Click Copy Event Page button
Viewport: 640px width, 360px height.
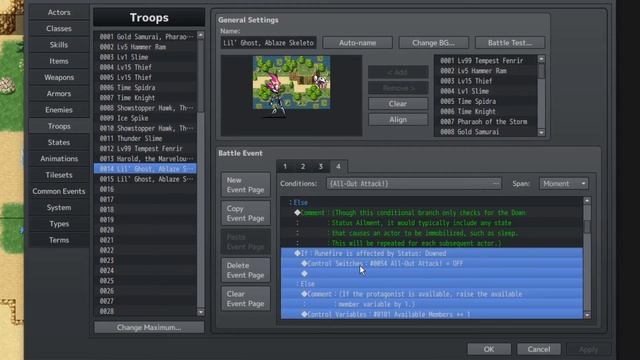(246, 213)
